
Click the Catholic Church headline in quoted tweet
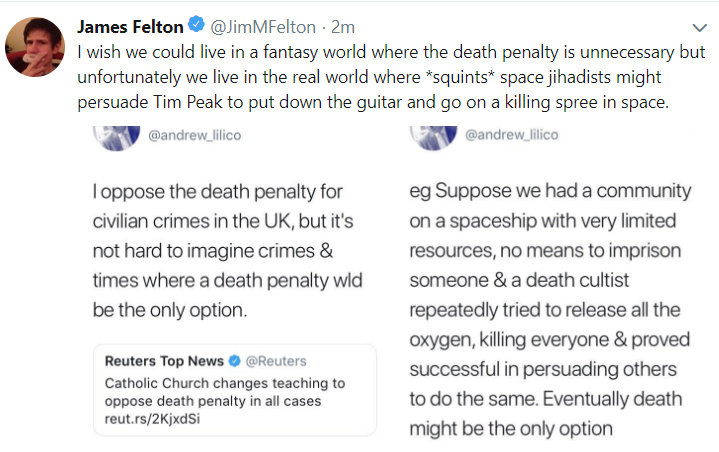(225, 390)
